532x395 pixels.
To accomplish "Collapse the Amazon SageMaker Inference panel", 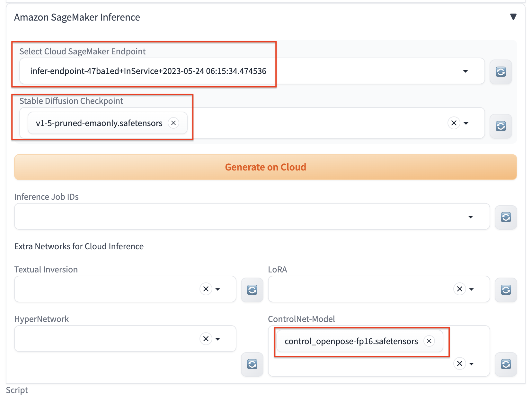I will click(513, 17).
